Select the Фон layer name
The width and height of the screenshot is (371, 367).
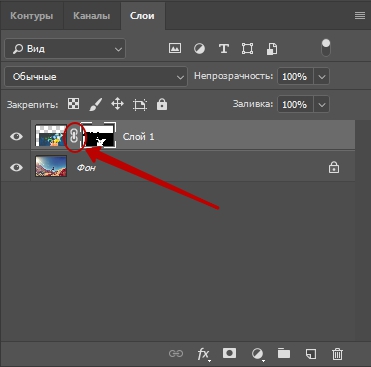click(86, 167)
